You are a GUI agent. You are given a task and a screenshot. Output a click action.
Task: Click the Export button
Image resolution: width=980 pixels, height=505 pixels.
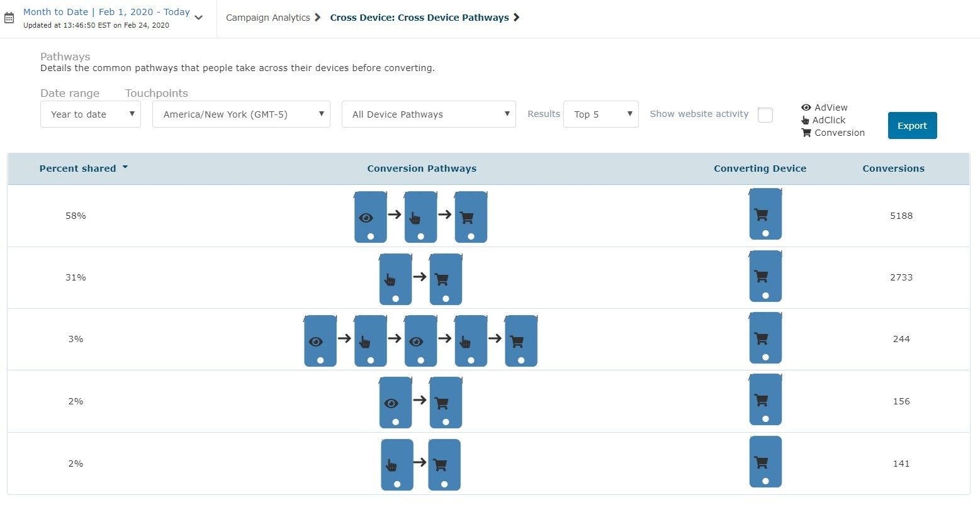click(912, 126)
